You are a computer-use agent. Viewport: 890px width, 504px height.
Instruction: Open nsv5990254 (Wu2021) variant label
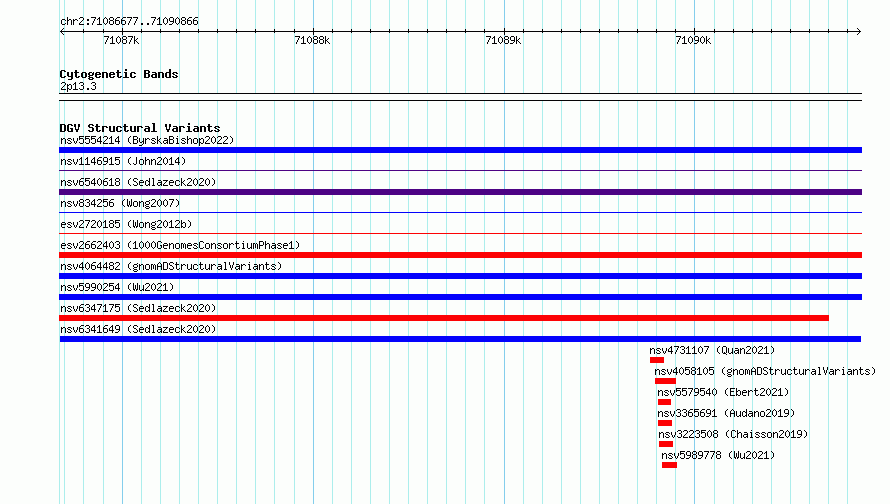coord(117,287)
